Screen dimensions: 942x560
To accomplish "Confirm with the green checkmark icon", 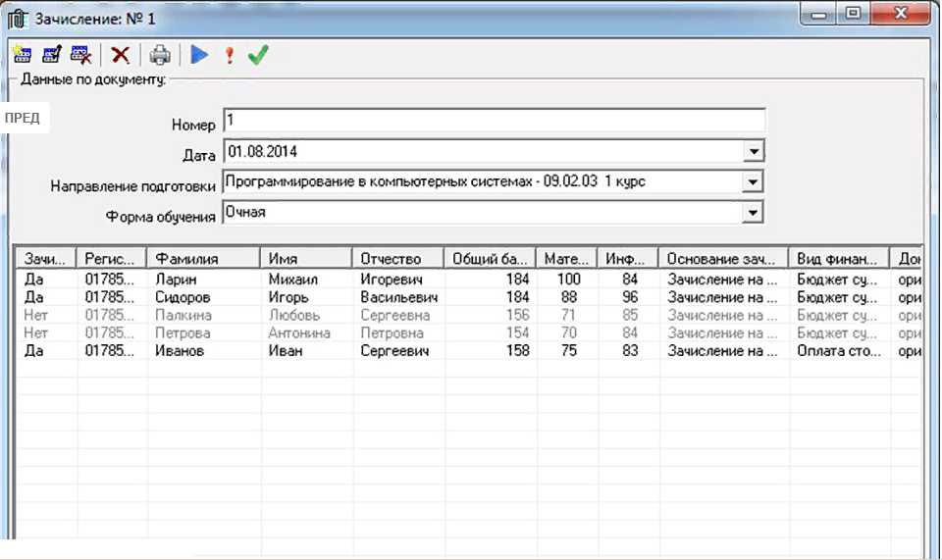I will click(x=258, y=56).
